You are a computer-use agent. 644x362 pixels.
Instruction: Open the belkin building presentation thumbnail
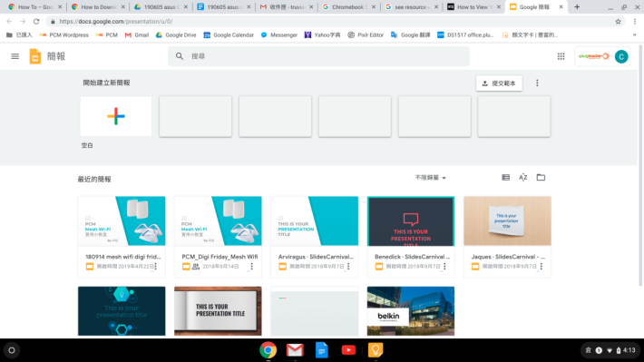pyautogui.click(x=411, y=311)
